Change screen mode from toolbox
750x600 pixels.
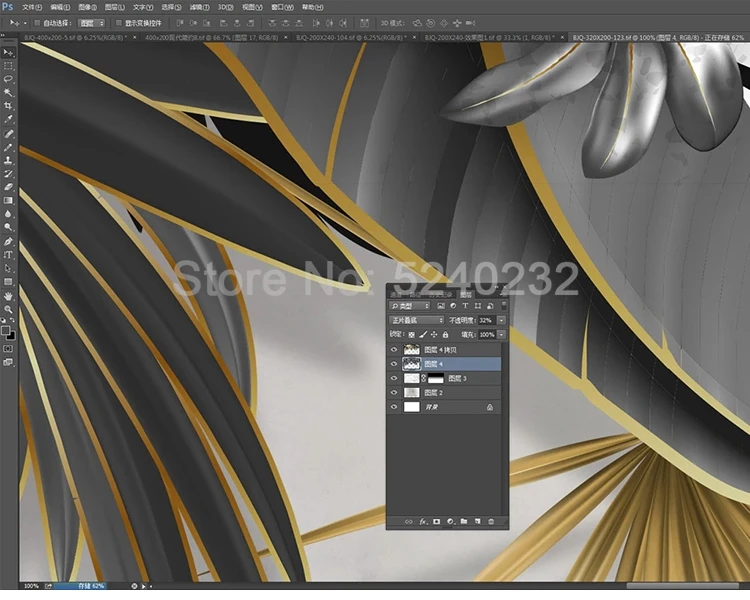(x=8, y=362)
